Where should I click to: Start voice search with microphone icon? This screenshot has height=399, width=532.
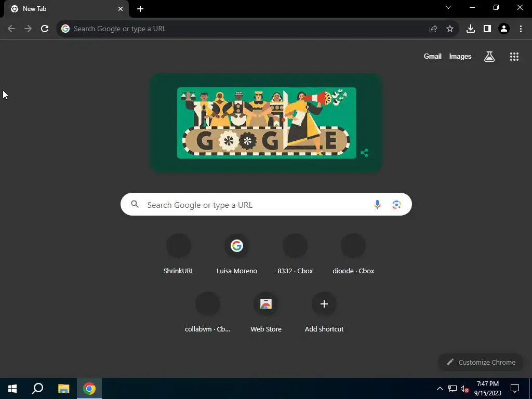click(x=377, y=204)
